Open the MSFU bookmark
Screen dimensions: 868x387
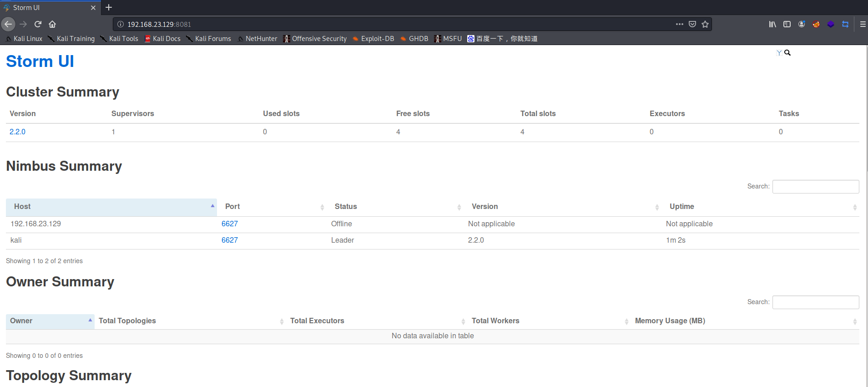(448, 39)
